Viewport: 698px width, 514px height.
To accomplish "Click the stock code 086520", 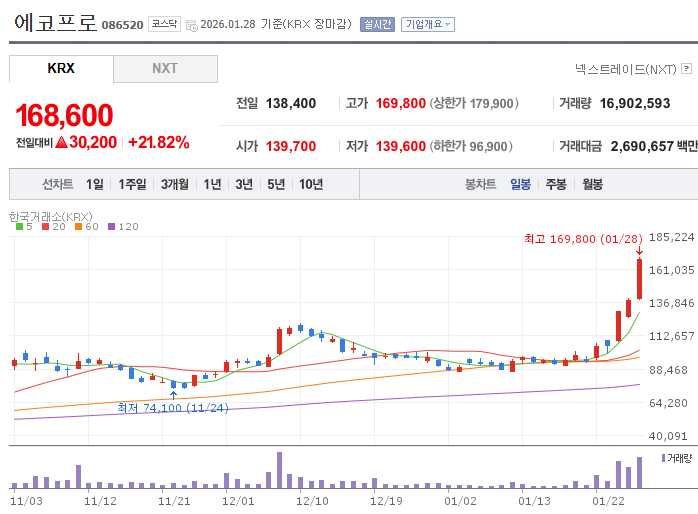I will pyautogui.click(x=122, y=25).
